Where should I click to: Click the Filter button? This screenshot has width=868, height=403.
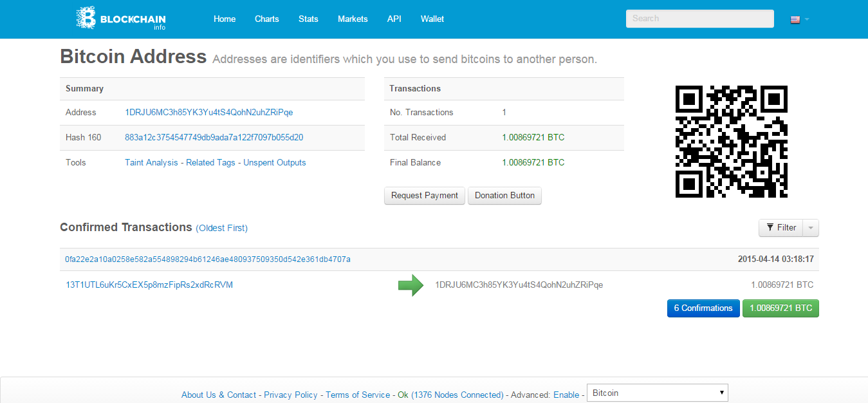click(781, 228)
